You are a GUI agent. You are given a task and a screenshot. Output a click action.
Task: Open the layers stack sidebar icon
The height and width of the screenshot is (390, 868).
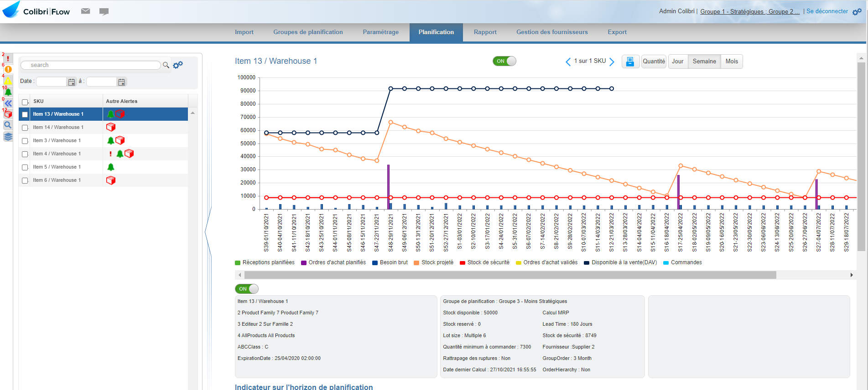point(8,137)
